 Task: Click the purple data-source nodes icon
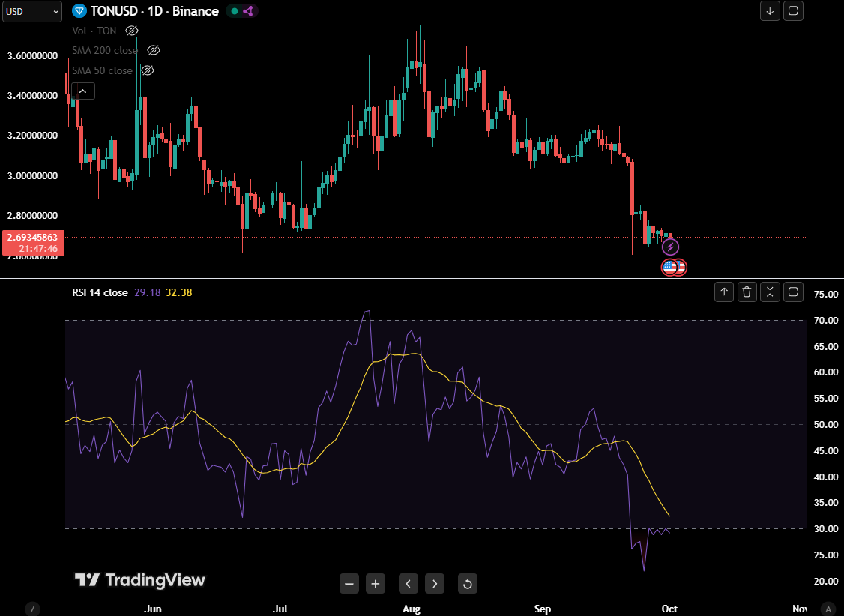(249, 11)
